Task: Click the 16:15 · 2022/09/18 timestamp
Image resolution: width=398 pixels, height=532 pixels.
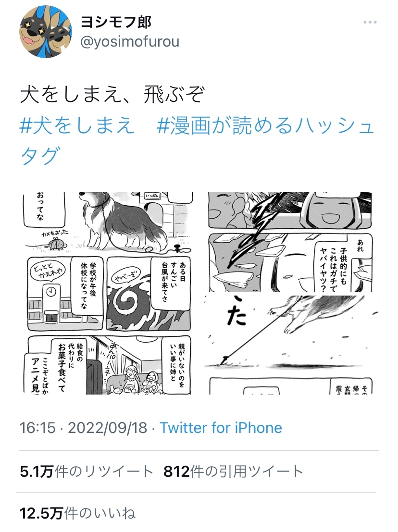Action: pyautogui.click(x=84, y=428)
